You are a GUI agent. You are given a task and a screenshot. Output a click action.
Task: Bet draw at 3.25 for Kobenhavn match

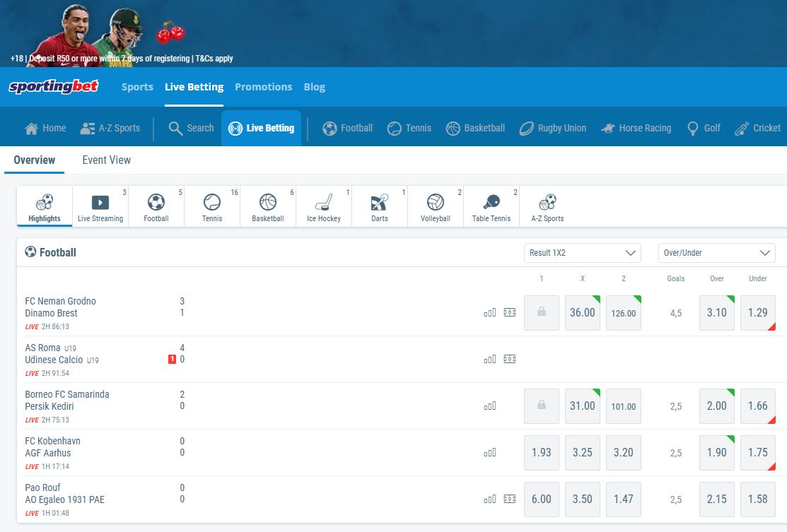(583, 453)
